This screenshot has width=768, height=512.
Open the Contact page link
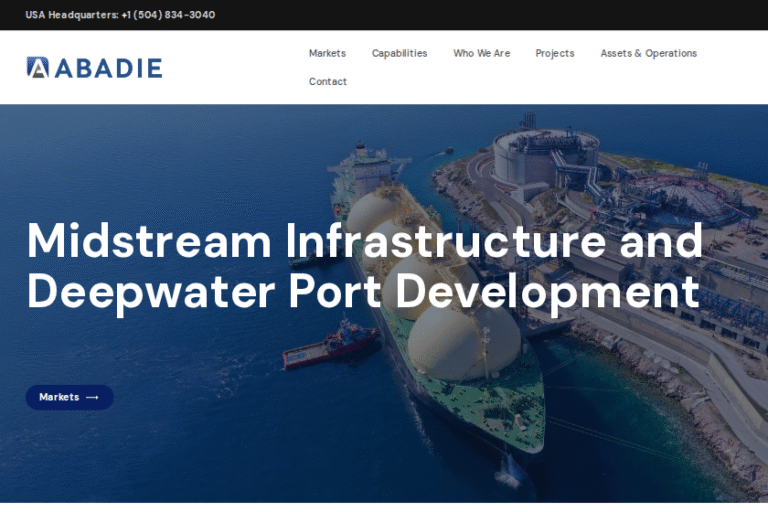pyautogui.click(x=327, y=82)
